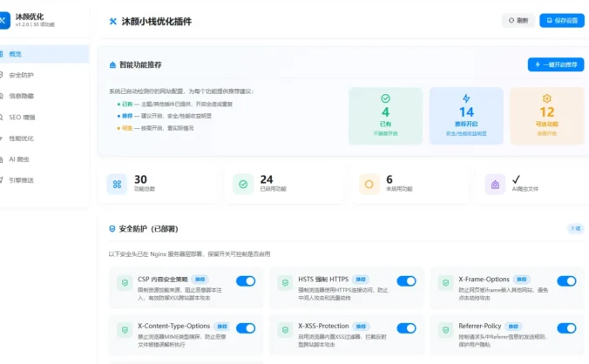This screenshot has height=364, width=589.
Task: Turn off the X-Frame-Options switch
Action: (x=566, y=280)
